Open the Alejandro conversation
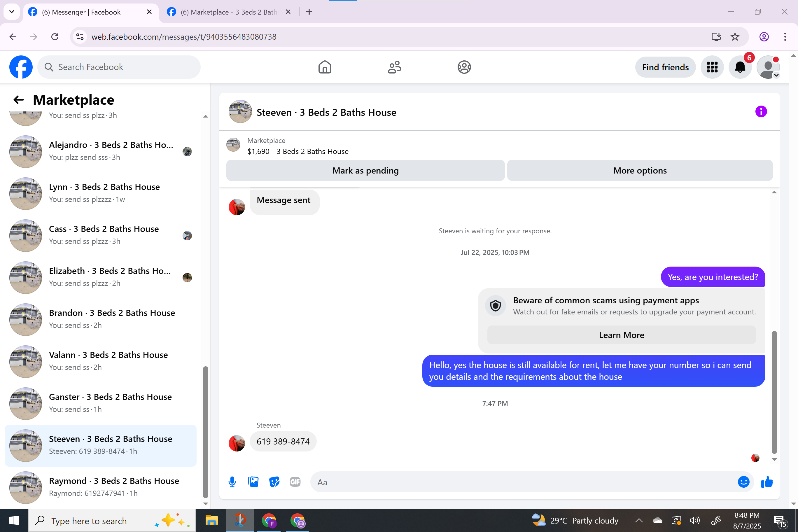The width and height of the screenshot is (798, 532). click(100, 151)
